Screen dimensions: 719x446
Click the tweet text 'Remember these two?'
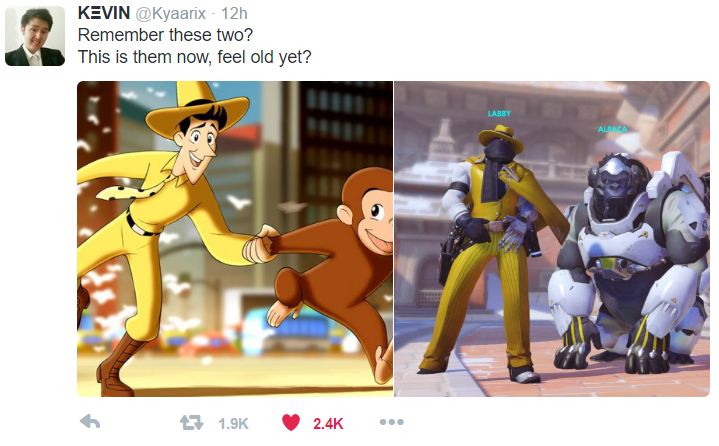pyautogui.click(x=165, y=35)
